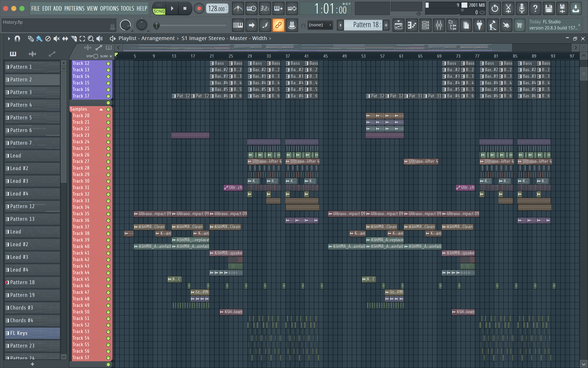Open the playlist view button
The height and width of the screenshot is (368, 588).
(399, 25)
